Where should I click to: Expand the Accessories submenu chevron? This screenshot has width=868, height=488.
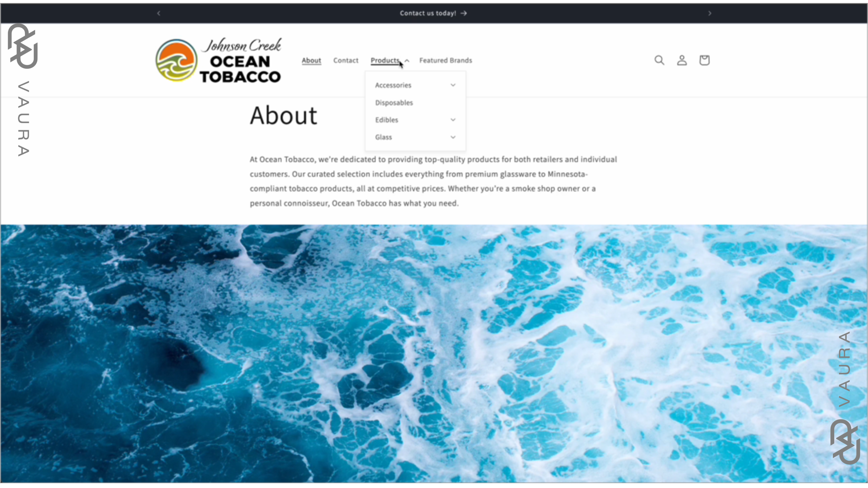point(453,85)
